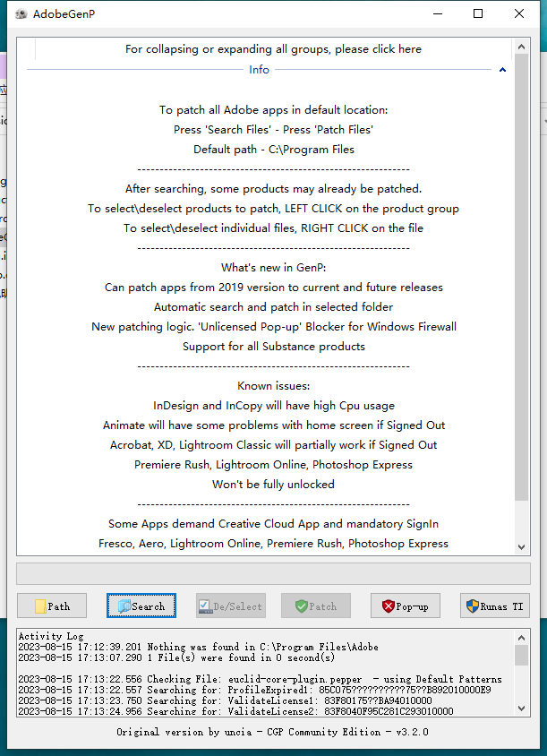
Task: Click 'Support for all Substance products' line
Action: coord(273,347)
